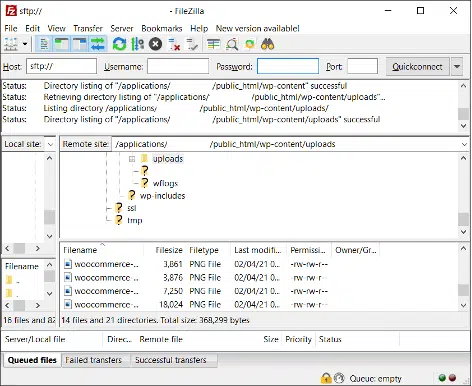This screenshot has width=472, height=386.
Task: Toggle message log display
Action: (x=44, y=44)
